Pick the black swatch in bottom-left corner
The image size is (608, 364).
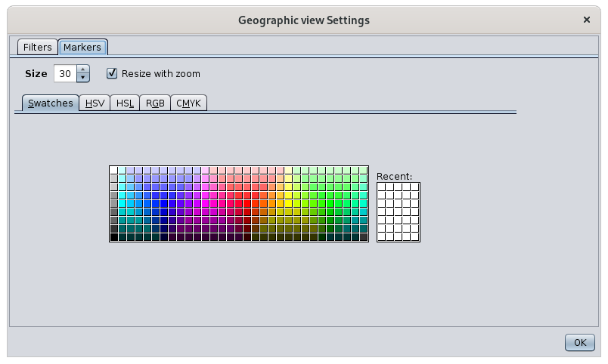point(113,237)
